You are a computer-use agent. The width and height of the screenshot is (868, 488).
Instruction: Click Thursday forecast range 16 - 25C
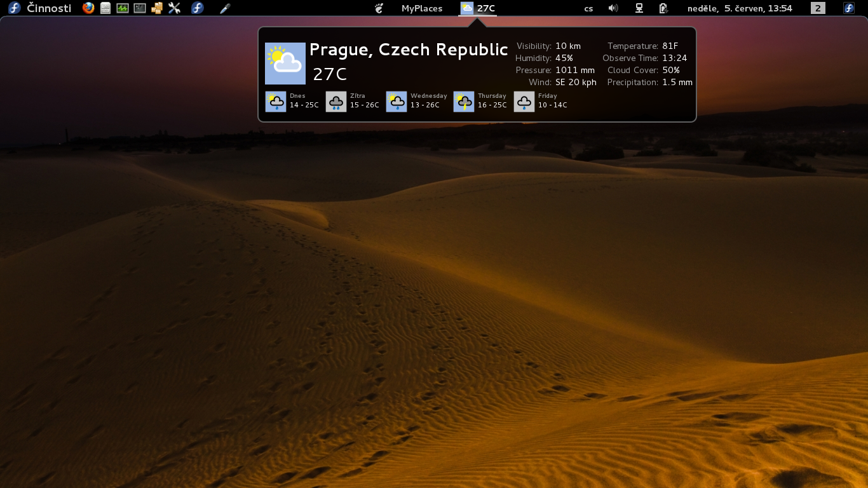point(492,105)
